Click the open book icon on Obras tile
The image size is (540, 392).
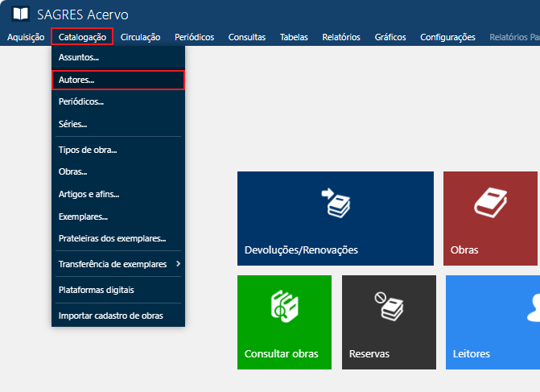pos(490,203)
